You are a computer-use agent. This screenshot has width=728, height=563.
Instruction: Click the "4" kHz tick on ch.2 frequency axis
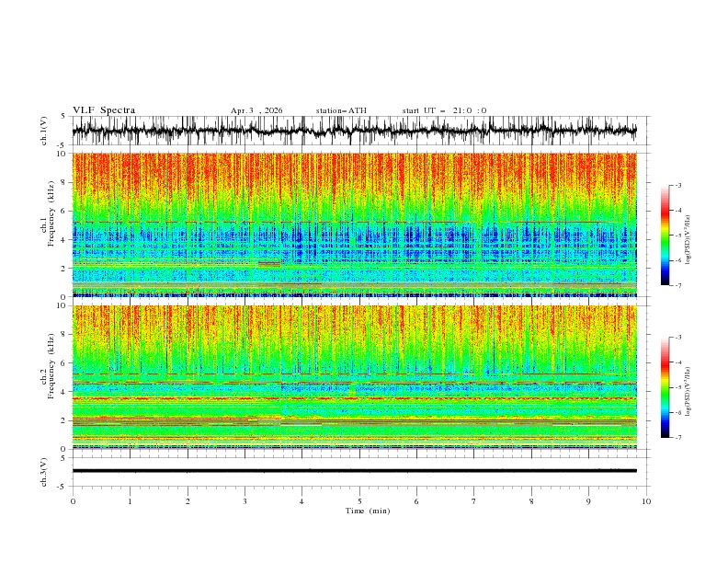tap(64, 392)
